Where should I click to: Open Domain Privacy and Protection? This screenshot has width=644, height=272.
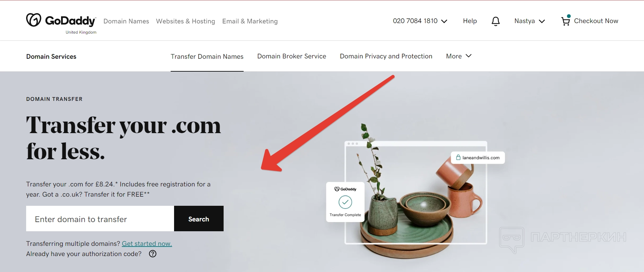tap(386, 56)
